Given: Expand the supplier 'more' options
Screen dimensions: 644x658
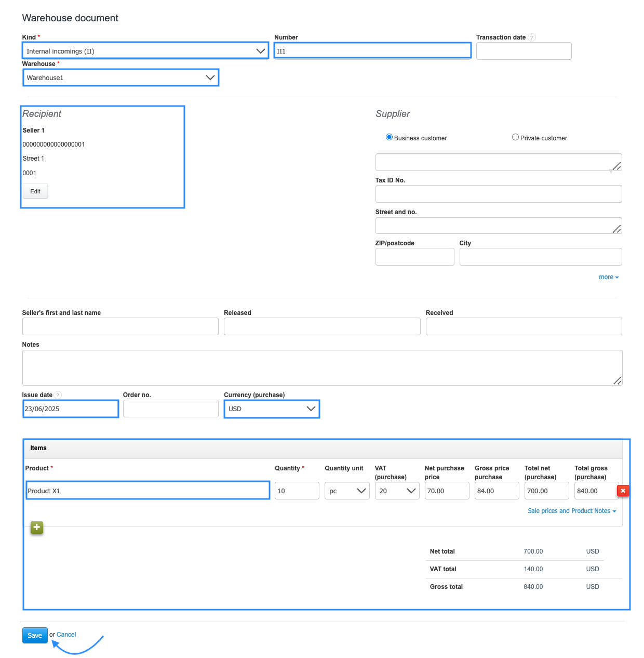Looking at the screenshot, I should pos(608,277).
